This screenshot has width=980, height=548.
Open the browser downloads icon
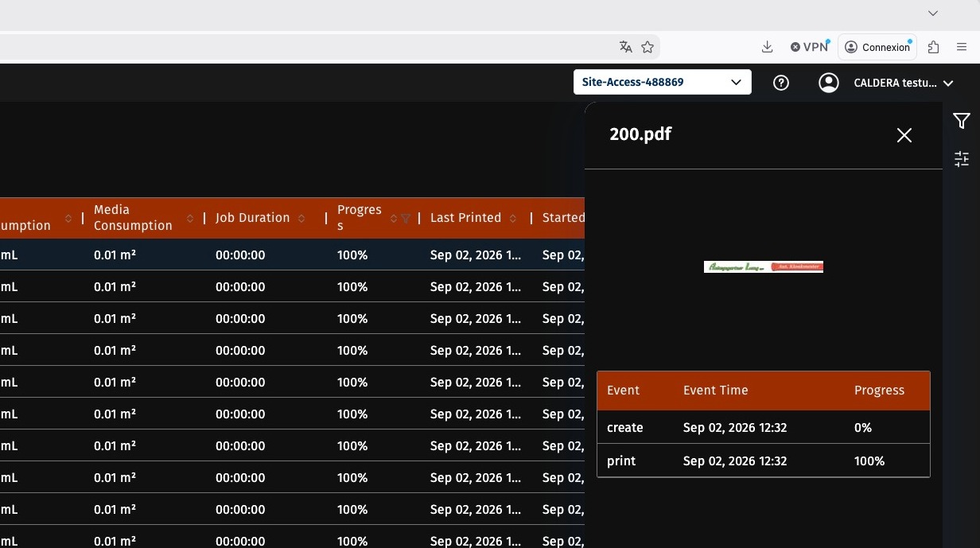click(767, 47)
